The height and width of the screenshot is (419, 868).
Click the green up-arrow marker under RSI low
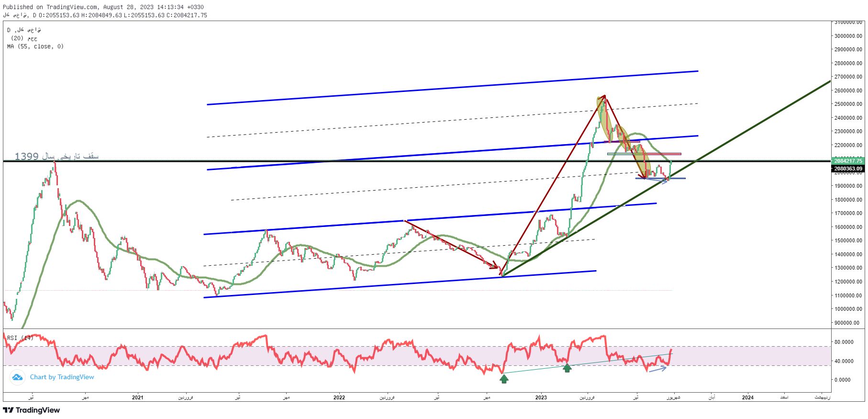(x=504, y=379)
